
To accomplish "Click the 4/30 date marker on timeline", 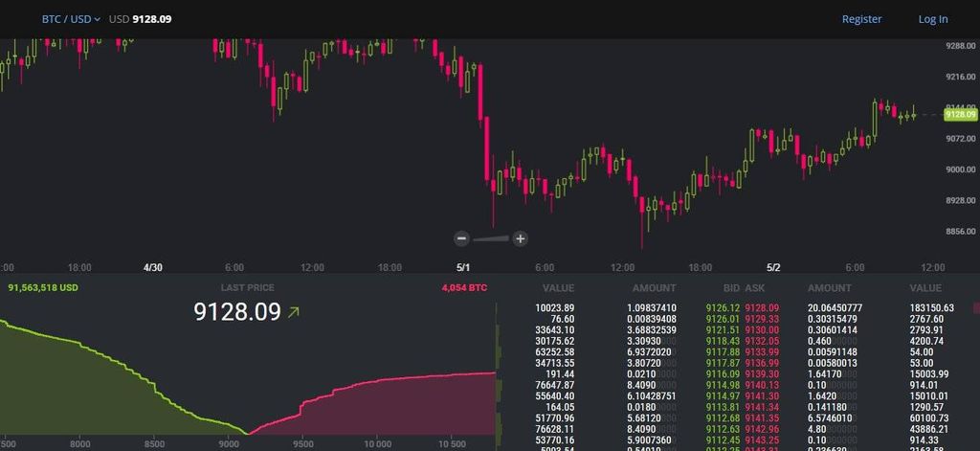I will tap(152, 268).
